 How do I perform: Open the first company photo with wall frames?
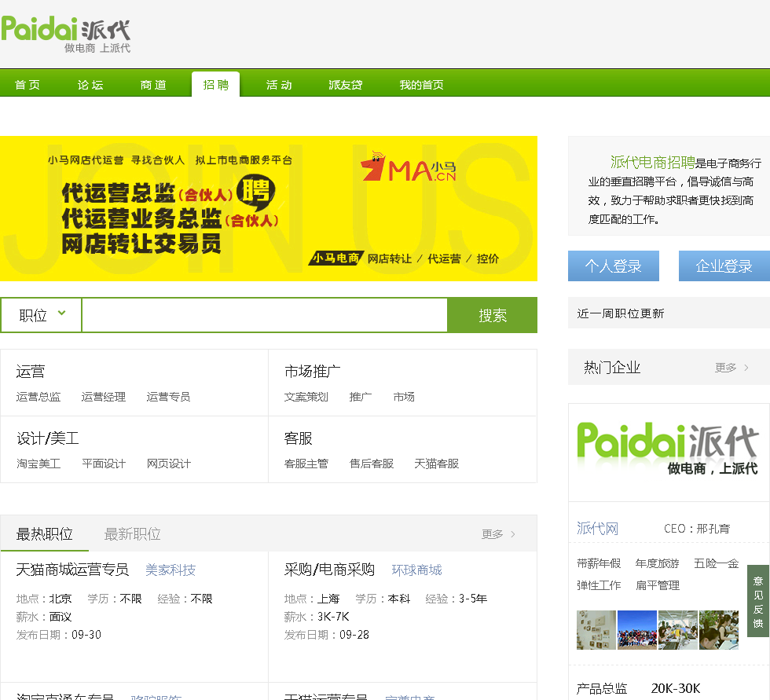pos(596,630)
